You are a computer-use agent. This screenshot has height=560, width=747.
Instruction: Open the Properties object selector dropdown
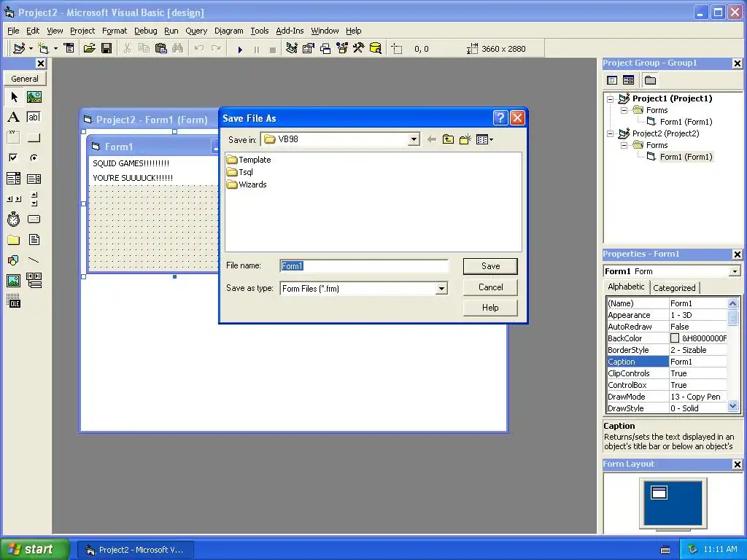(735, 271)
